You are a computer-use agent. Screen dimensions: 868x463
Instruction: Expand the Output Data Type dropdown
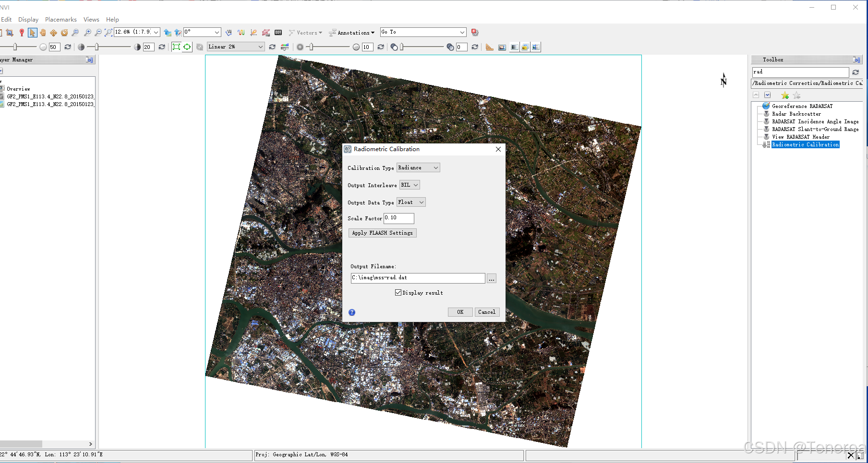coord(411,202)
